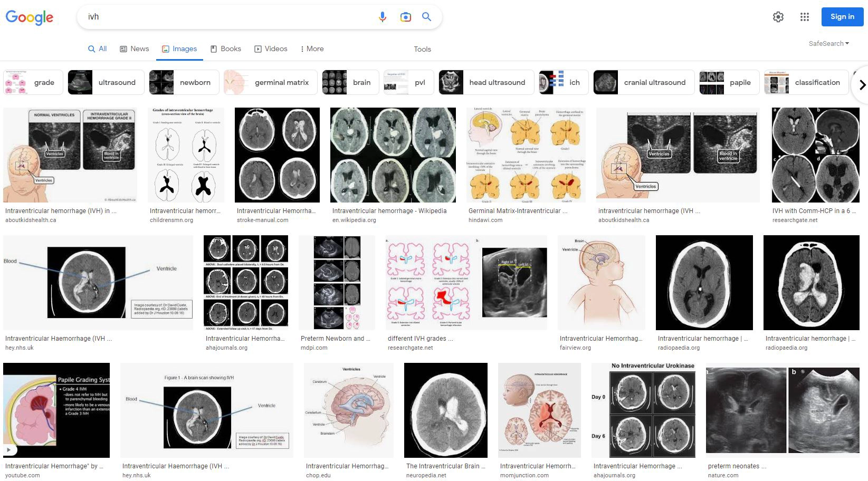Click the stroke-manual.com source link
The image size is (868, 481).
263,220
